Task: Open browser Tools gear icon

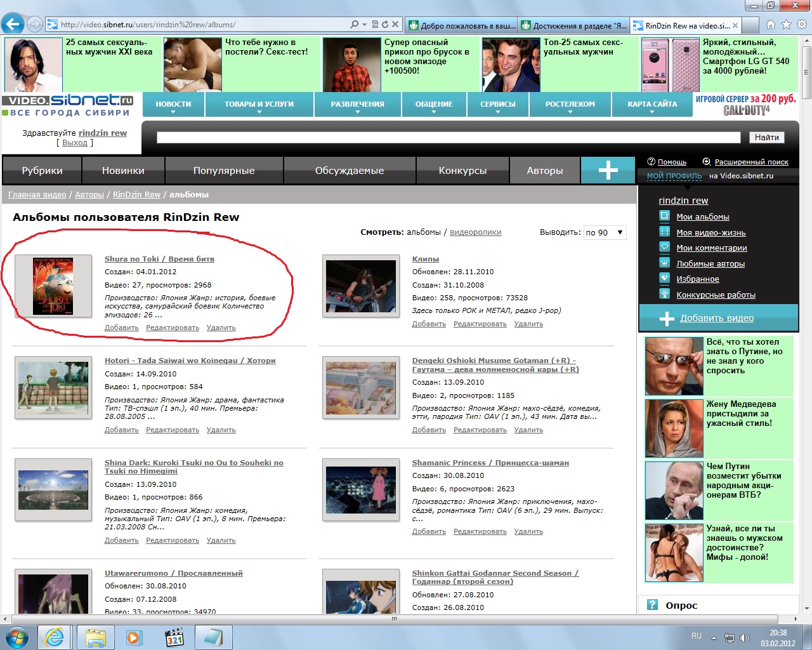Action: tap(802, 25)
